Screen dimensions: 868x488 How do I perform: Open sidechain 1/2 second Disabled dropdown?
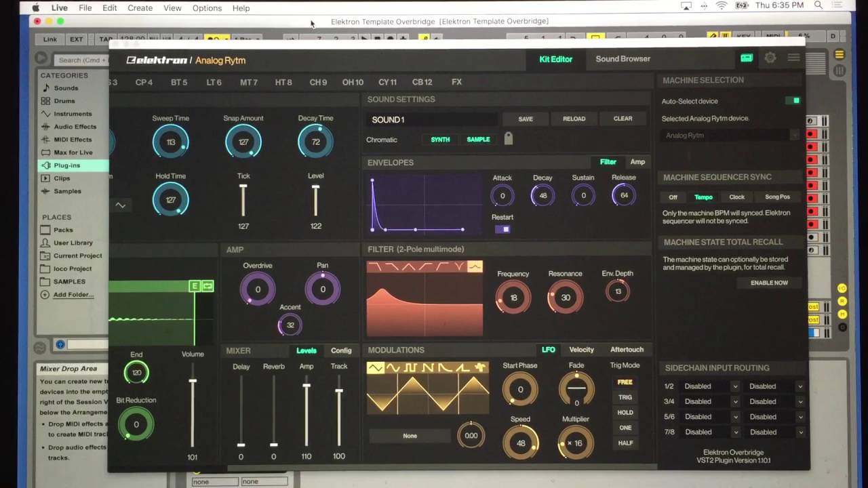click(774, 386)
